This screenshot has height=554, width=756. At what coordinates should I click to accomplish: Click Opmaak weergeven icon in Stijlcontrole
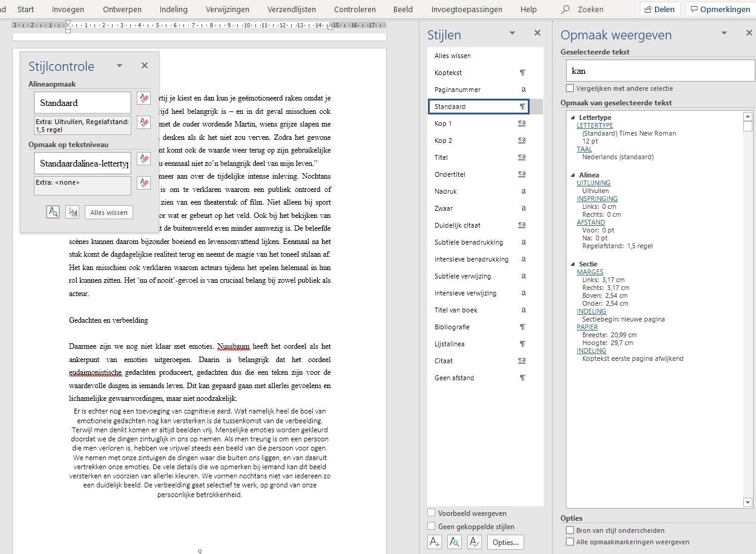click(x=53, y=212)
